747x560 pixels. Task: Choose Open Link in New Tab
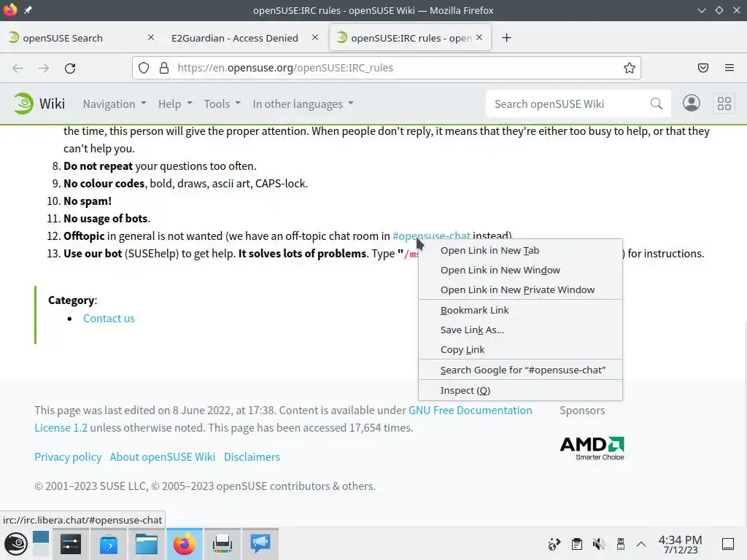(520, 251)
